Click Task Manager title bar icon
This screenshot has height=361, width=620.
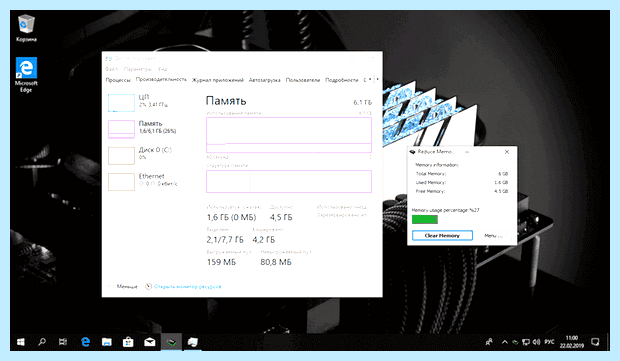tap(109, 59)
